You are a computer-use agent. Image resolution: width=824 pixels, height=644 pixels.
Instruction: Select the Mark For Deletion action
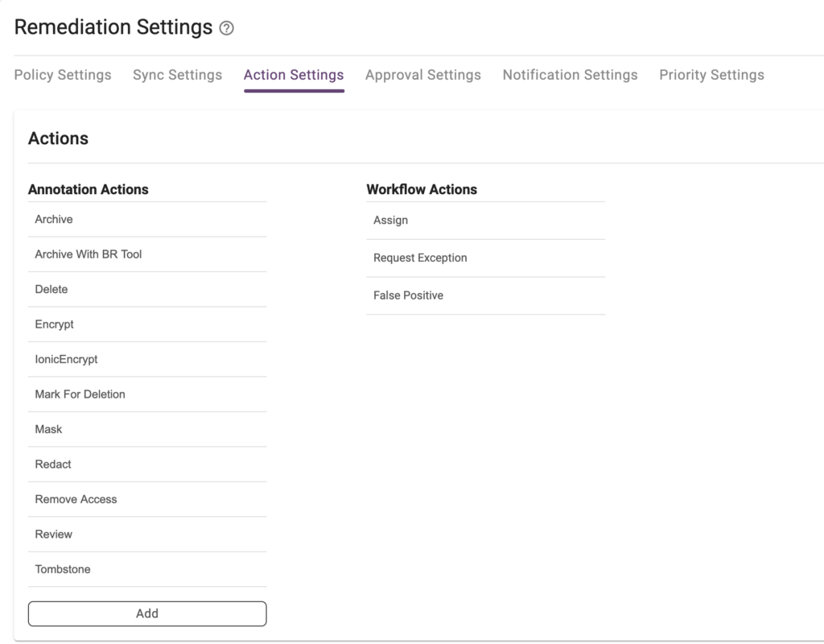click(x=147, y=394)
